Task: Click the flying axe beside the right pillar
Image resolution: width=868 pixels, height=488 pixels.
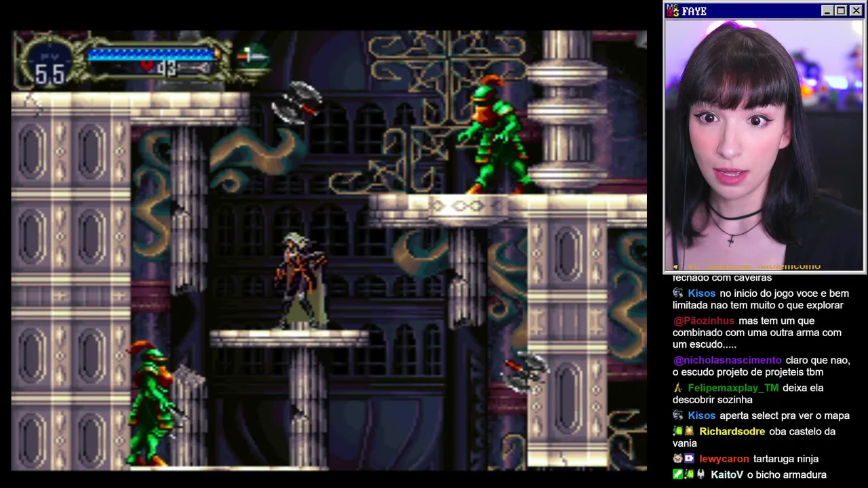Action: tap(527, 371)
